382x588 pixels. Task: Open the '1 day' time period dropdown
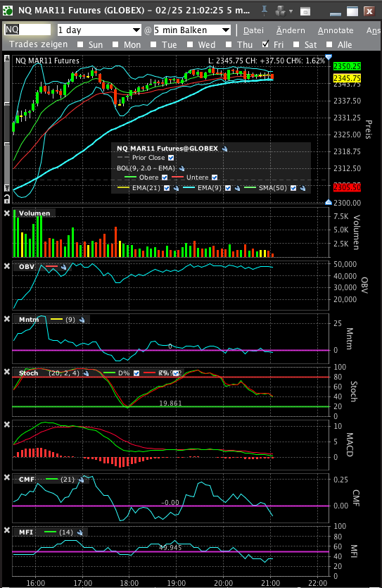point(99,30)
